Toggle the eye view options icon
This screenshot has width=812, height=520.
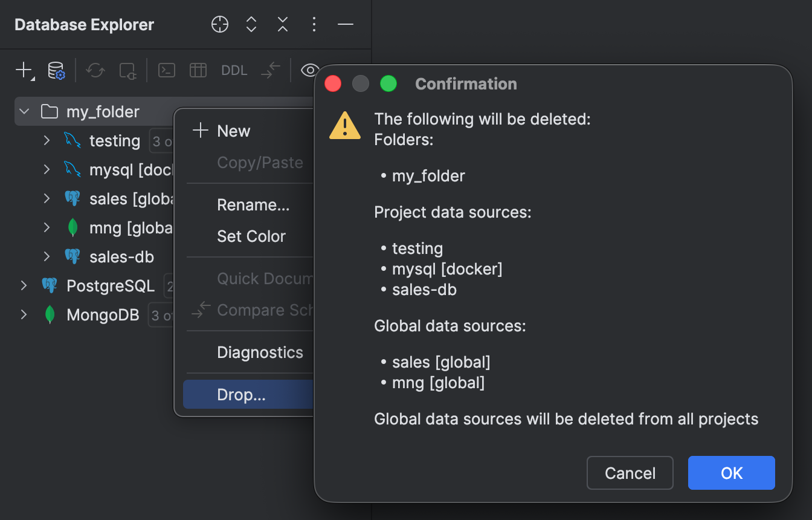point(310,70)
